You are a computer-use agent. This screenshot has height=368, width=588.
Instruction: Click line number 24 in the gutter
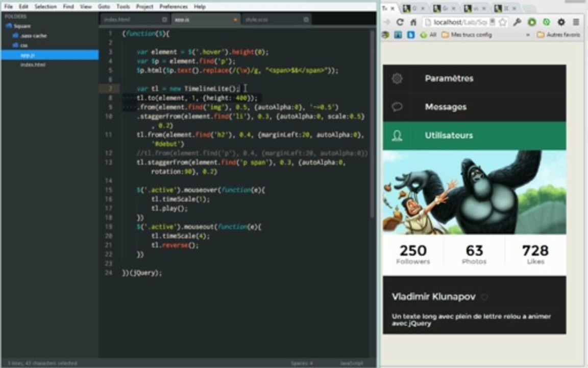point(109,272)
